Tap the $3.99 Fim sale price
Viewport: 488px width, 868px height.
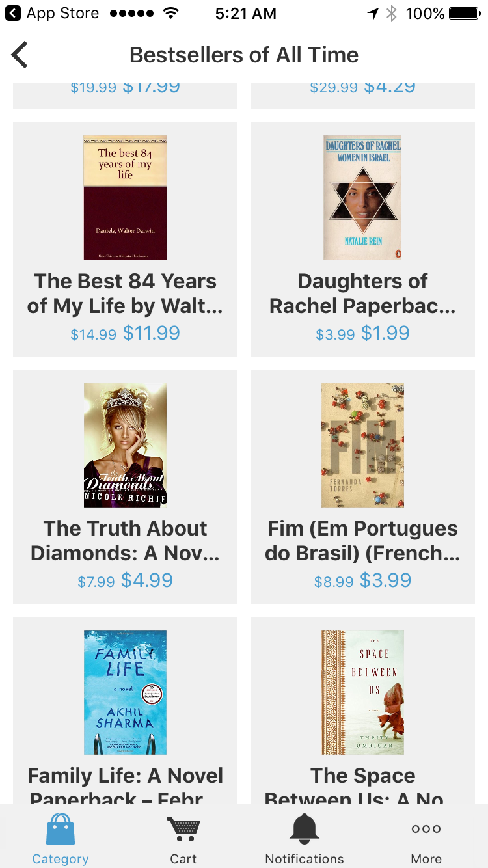coord(385,580)
